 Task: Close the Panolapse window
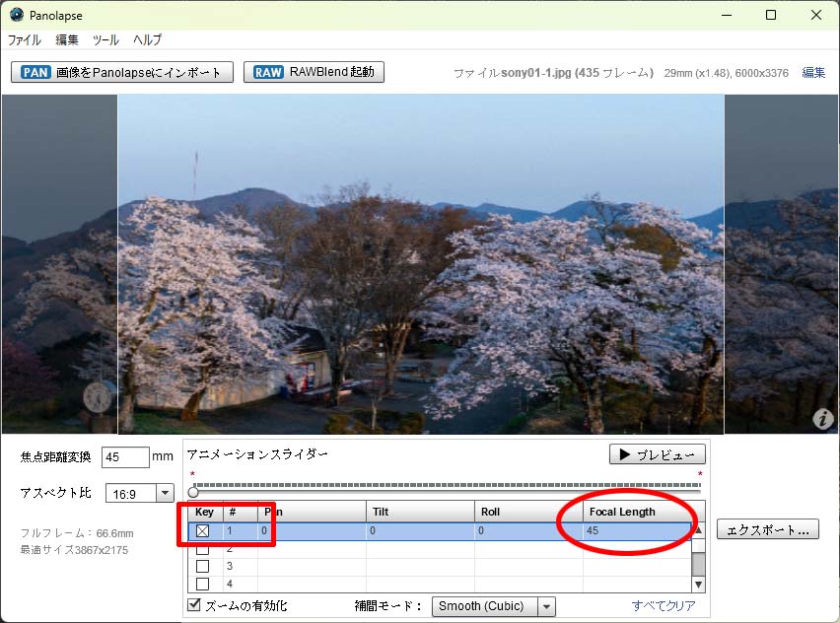[x=815, y=15]
